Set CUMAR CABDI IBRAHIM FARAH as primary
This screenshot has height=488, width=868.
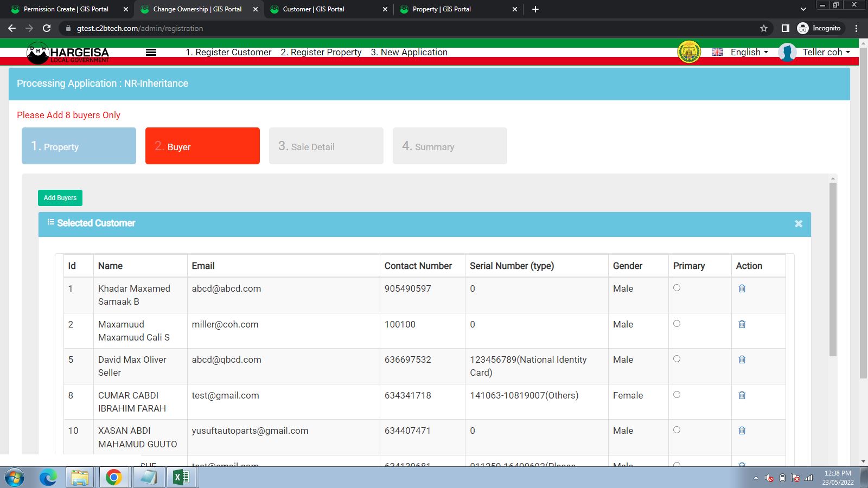tap(676, 395)
